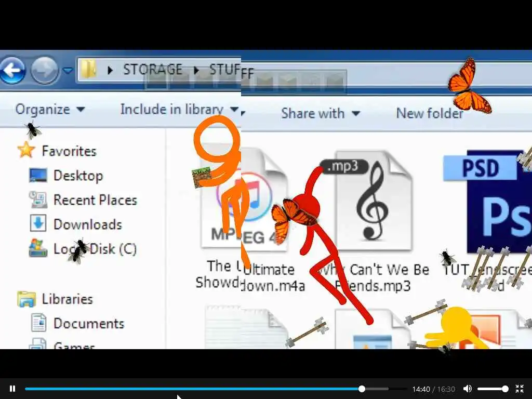
Task: Click the 14:40 elapsed time display
Action: tap(421, 389)
